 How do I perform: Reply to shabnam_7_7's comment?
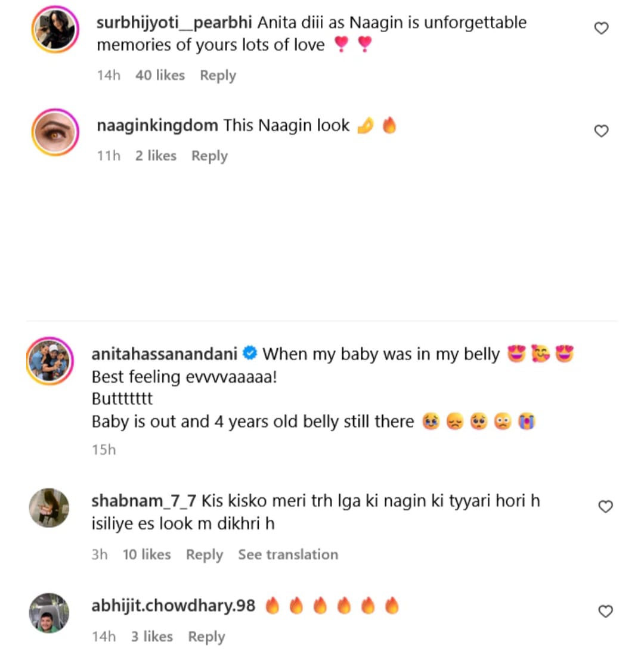[204, 554]
